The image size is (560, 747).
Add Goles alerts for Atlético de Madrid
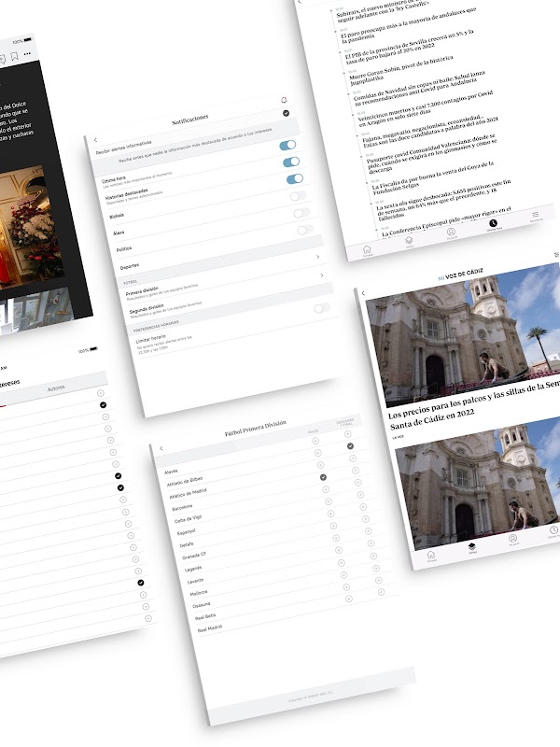coord(320,465)
